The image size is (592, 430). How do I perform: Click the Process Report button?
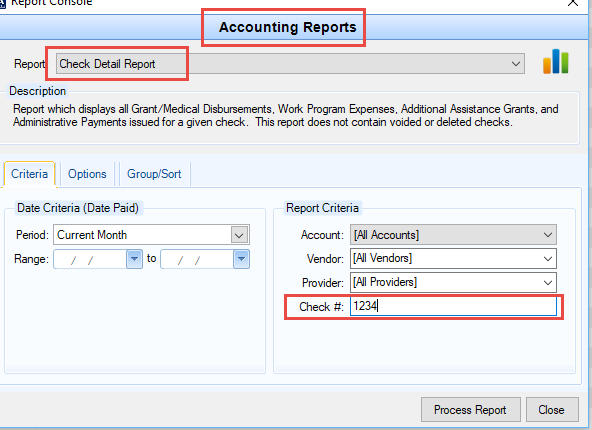click(470, 410)
